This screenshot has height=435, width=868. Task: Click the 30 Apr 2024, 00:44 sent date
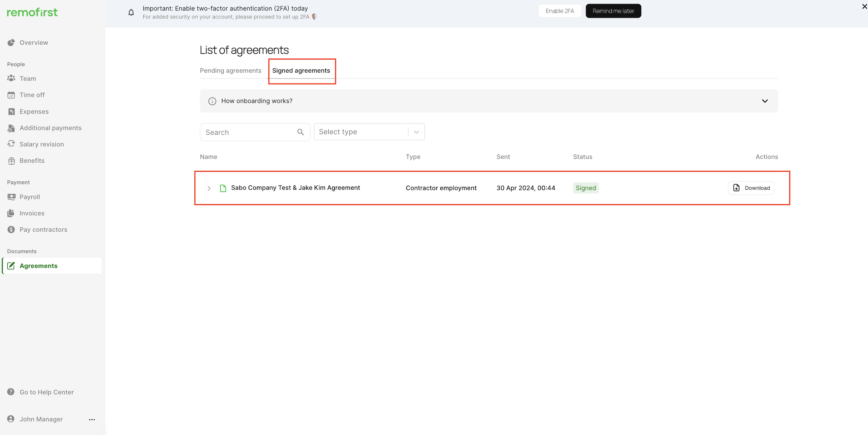[525, 188]
